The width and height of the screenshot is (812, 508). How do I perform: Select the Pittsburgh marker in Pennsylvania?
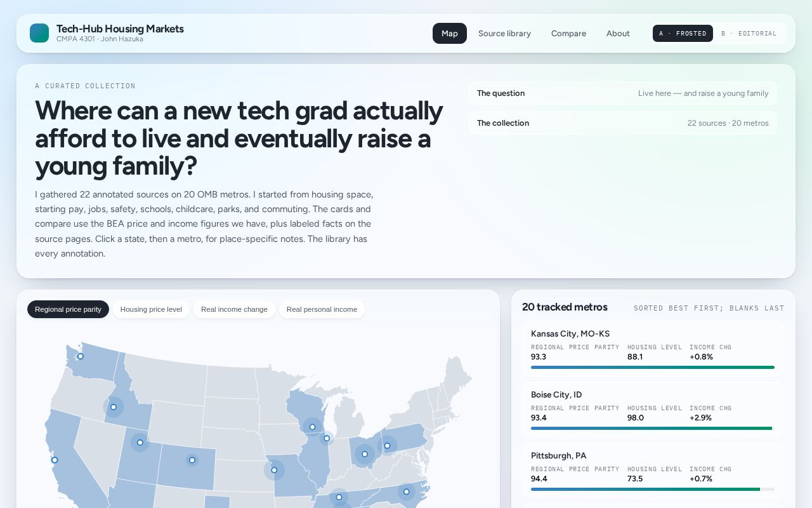(x=387, y=445)
